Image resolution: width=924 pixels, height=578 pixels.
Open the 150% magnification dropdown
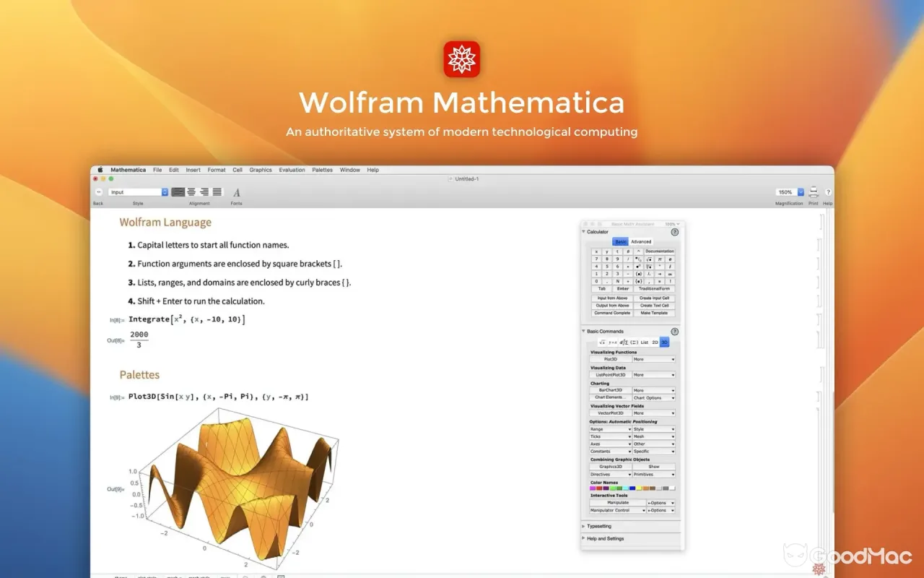click(x=790, y=192)
